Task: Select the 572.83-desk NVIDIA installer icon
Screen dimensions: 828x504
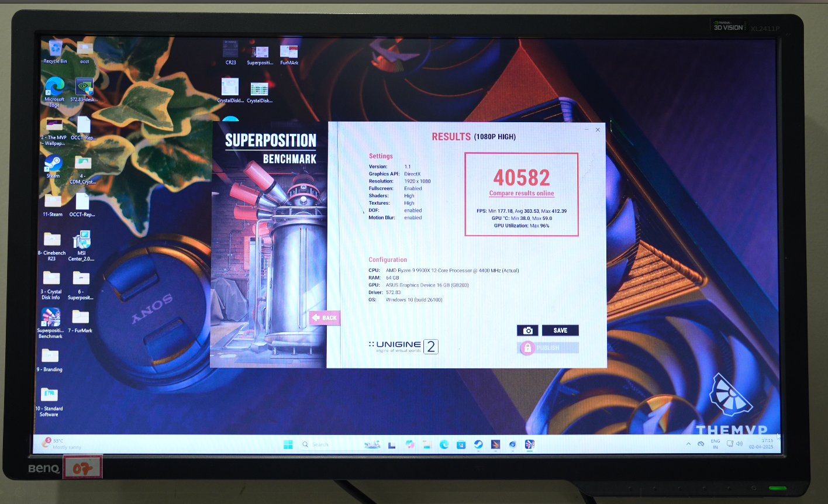Action: pos(85,90)
